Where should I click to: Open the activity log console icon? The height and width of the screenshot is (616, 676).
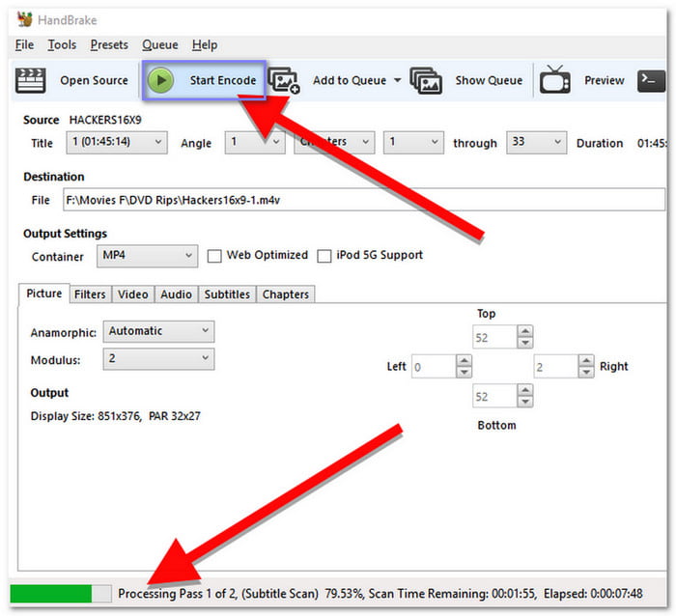pyautogui.click(x=651, y=80)
